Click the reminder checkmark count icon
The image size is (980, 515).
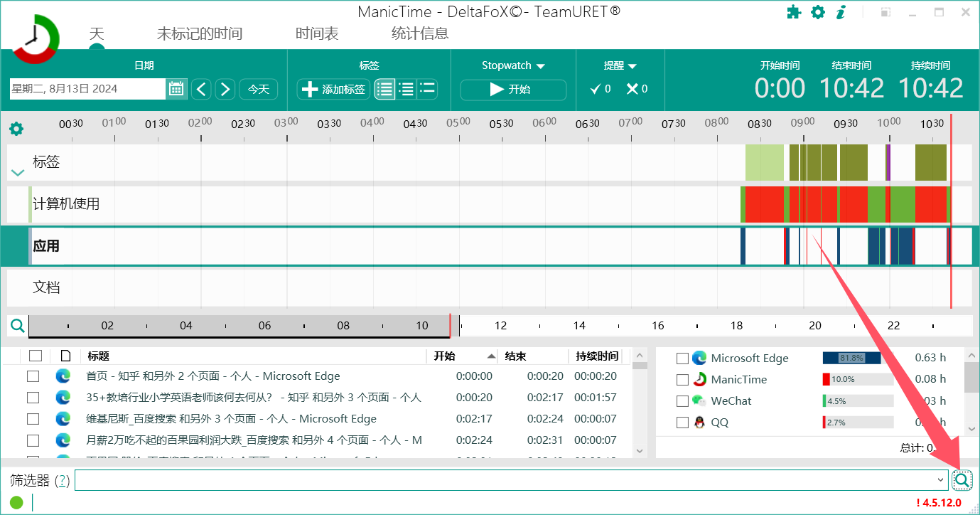coord(596,89)
